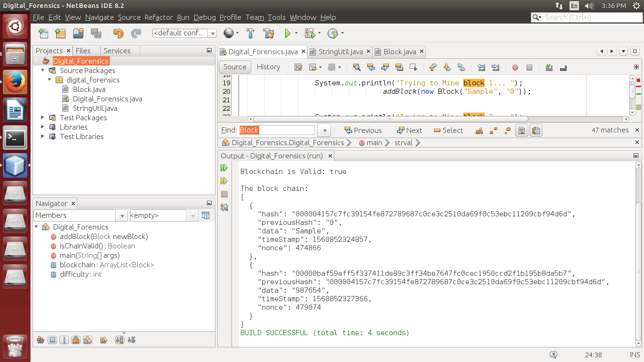Click the Debug Project icon

point(310,33)
